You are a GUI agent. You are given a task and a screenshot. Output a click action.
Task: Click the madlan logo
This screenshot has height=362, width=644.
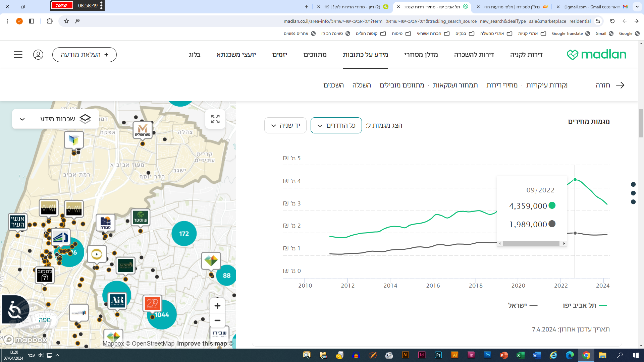[x=596, y=55]
